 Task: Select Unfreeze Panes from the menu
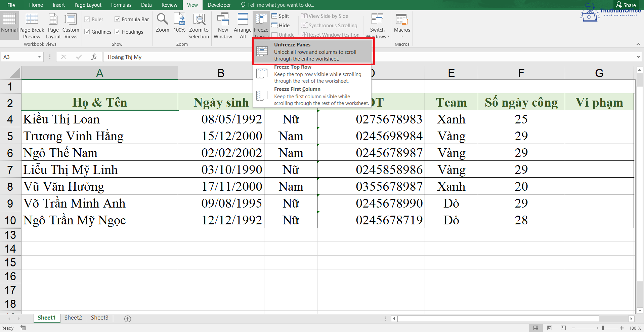312,51
